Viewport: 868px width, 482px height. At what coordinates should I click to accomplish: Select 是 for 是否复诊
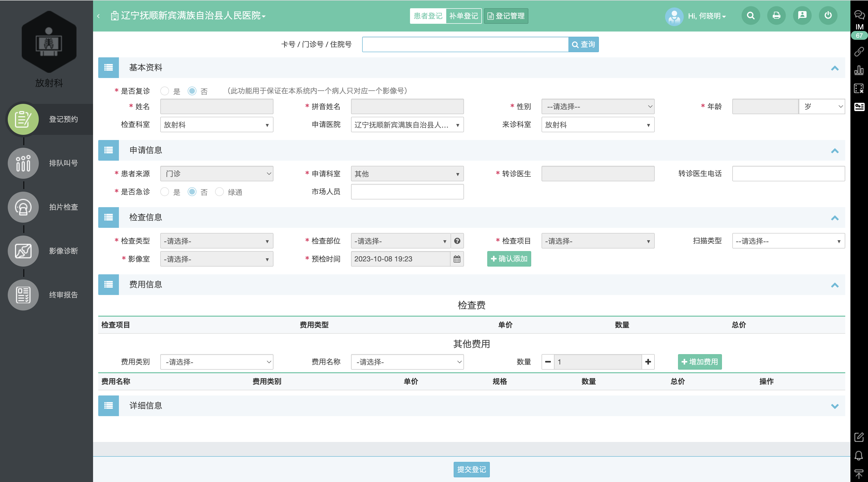click(x=165, y=91)
